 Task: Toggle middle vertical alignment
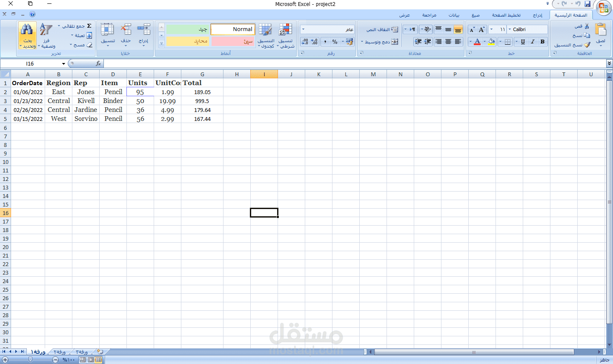pyautogui.click(x=448, y=29)
